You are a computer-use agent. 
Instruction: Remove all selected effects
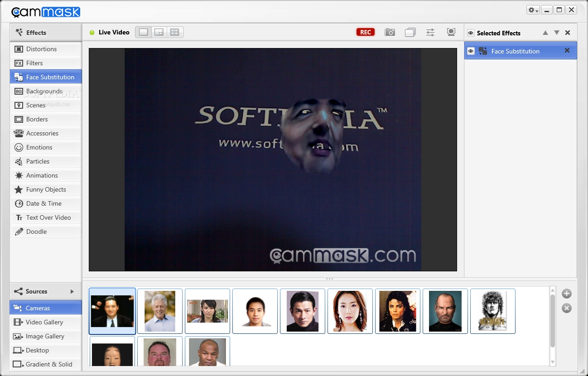tap(568, 33)
